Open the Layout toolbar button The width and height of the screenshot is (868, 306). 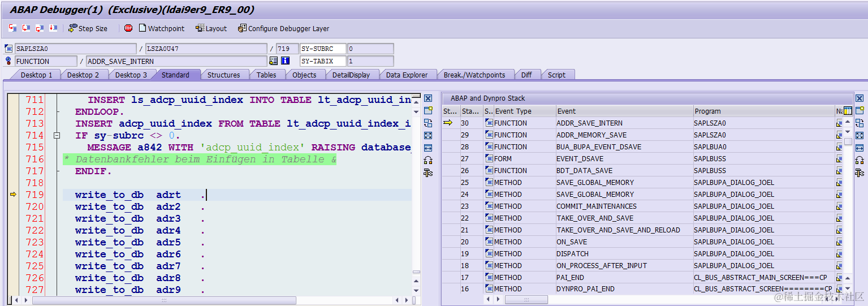[211, 28]
